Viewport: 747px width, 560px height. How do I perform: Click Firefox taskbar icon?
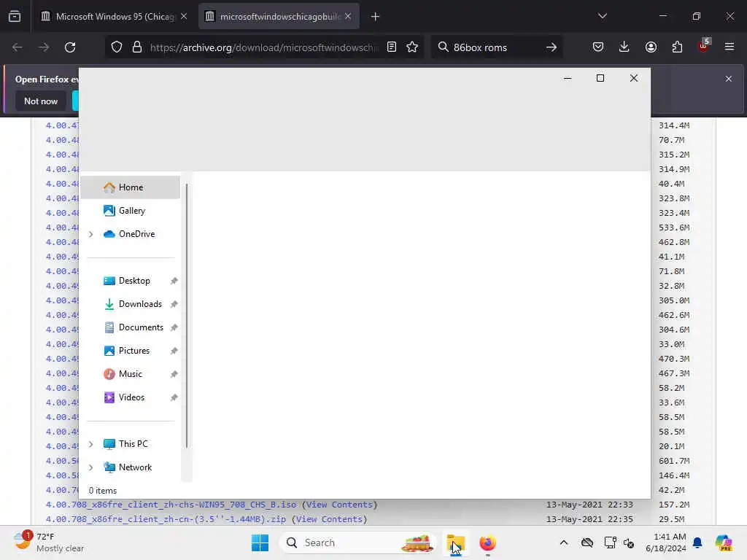[x=487, y=542]
